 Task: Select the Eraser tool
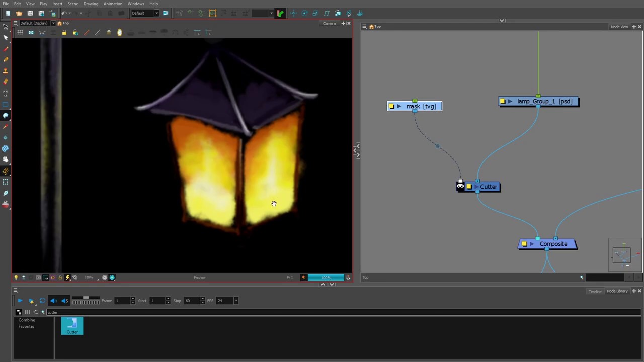[6, 82]
